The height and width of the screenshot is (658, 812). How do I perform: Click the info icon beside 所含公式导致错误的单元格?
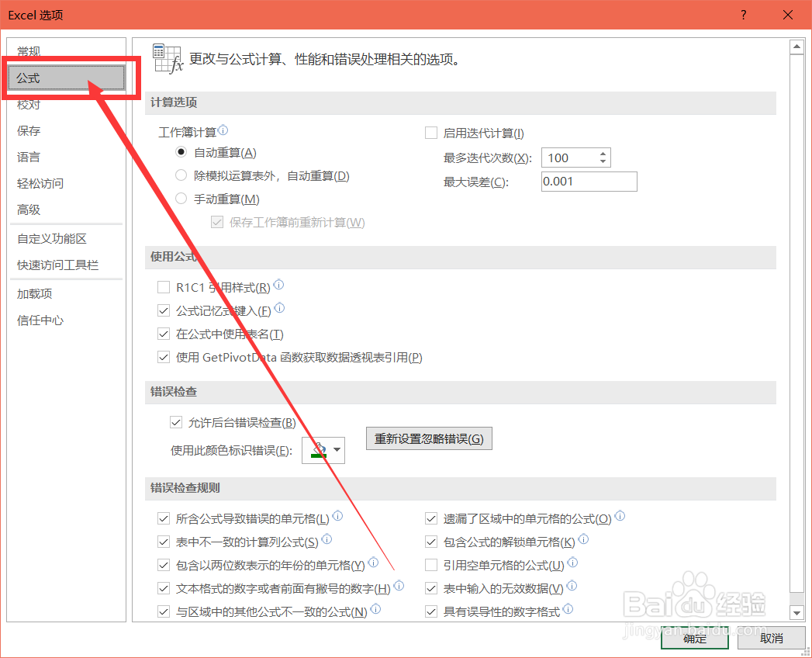pos(337,515)
